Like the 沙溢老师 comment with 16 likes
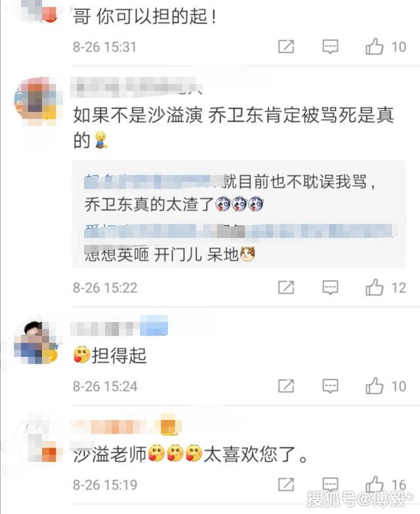 pyautogui.click(x=375, y=484)
